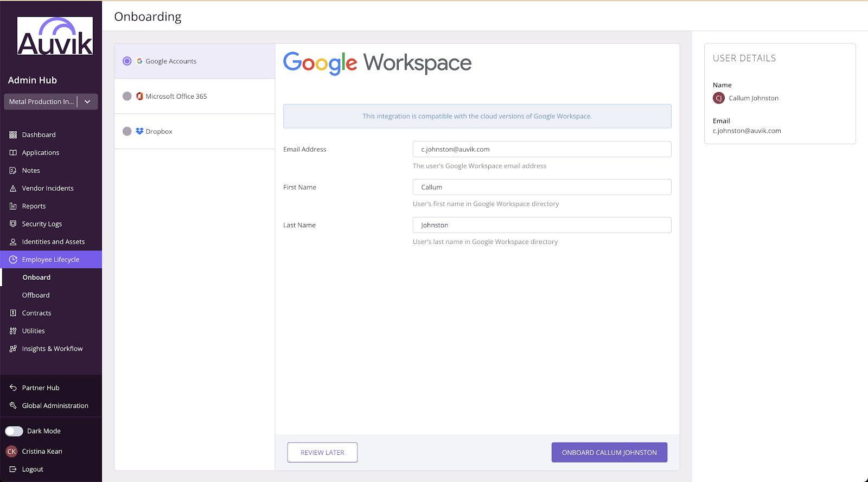Open the Metal Production organization dropdown arrow
Viewport: 868px width, 482px height.
(87, 101)
